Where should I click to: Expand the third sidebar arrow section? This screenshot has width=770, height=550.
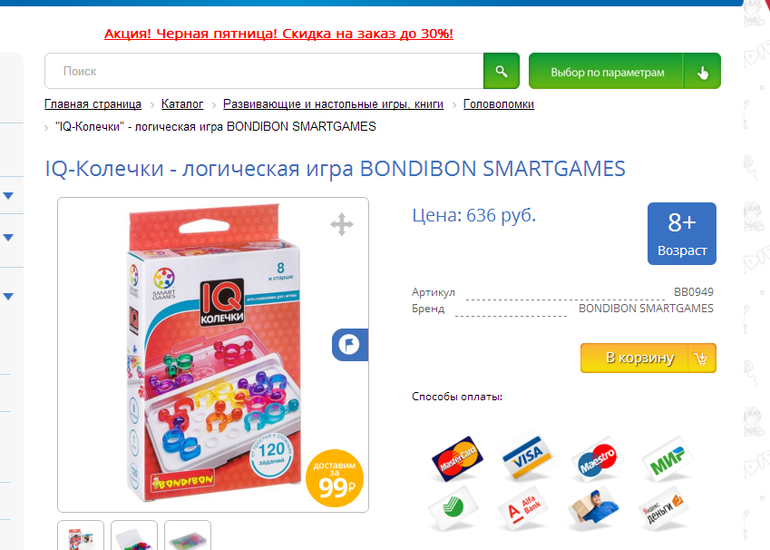click(8, 296)
